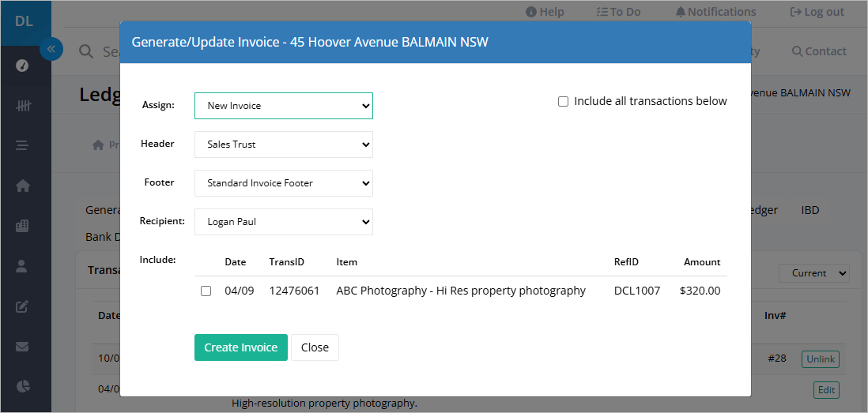Image resolution: width=868 pixels, height=413 pixels.
Task: Open Notifications in the top bar
Action: pos(715,12)
